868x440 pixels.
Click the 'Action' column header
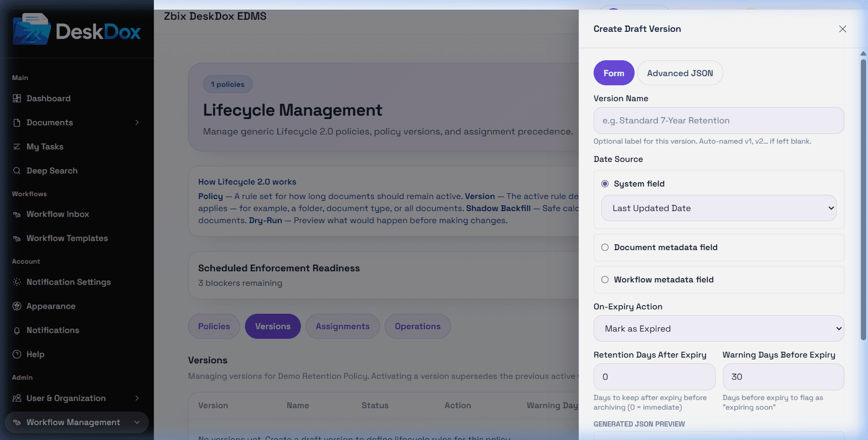[458, 405]
